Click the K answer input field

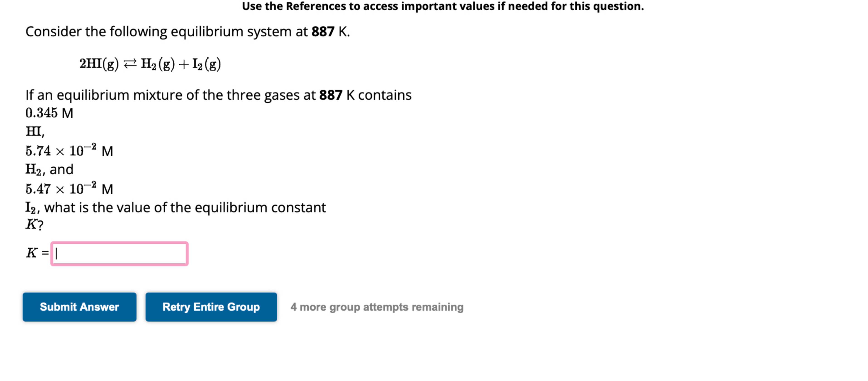coord(120,254)
